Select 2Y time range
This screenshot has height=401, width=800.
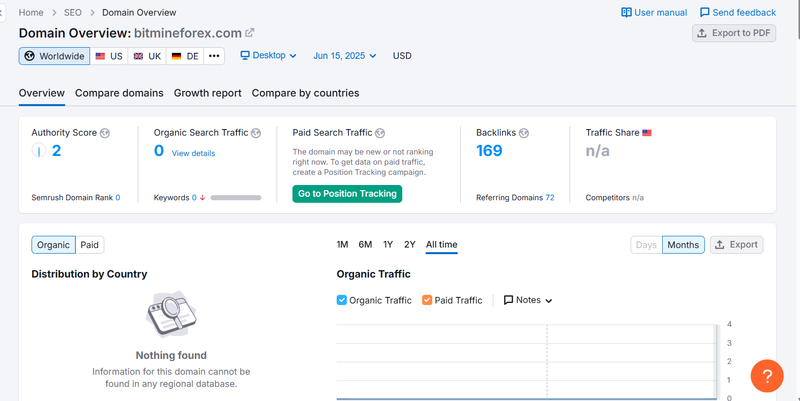tap(410, 244)
